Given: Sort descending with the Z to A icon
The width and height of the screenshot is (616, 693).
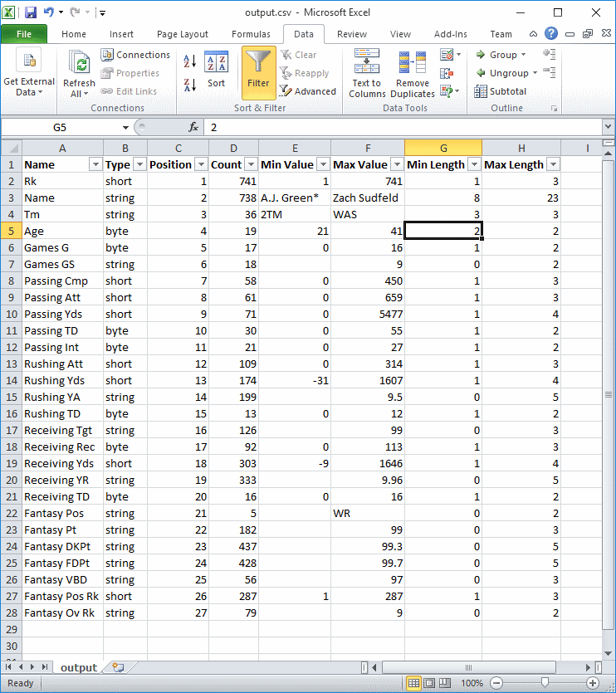Looking at the screenshot, I should pos(190,85).
